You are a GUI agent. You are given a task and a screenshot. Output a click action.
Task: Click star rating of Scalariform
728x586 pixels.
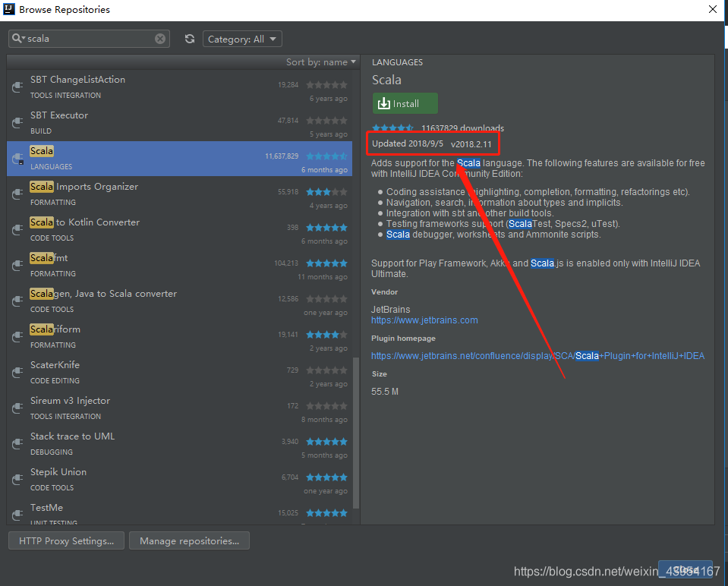coord(327,335)
